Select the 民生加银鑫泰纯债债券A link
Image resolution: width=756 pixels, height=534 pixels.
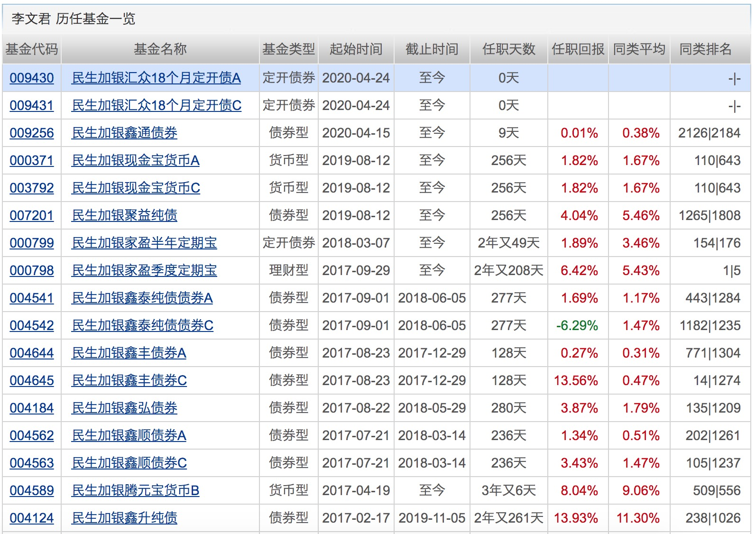(x=142, y=298)
